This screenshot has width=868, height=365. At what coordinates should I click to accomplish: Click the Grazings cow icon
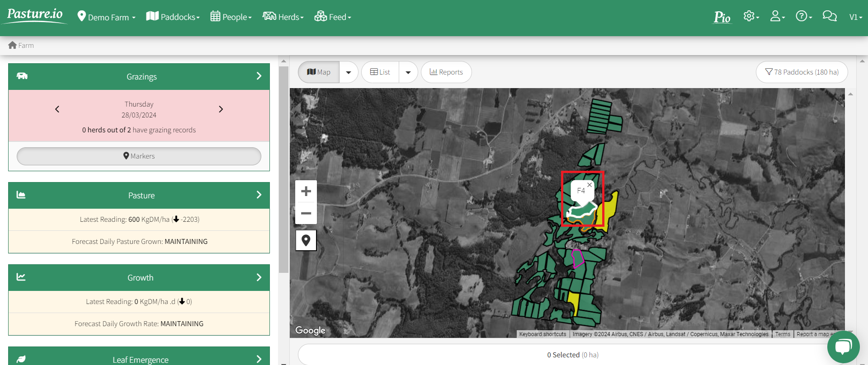[22, 76]
